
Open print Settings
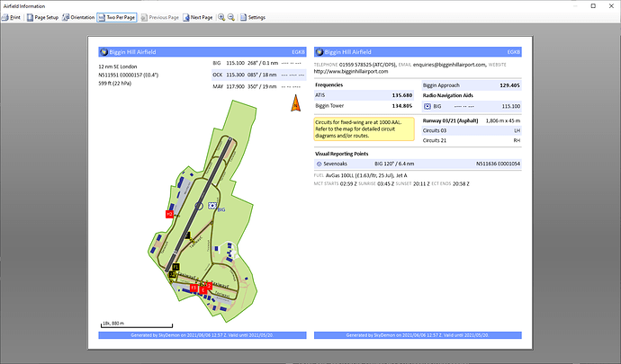click(x=253, y=17)
